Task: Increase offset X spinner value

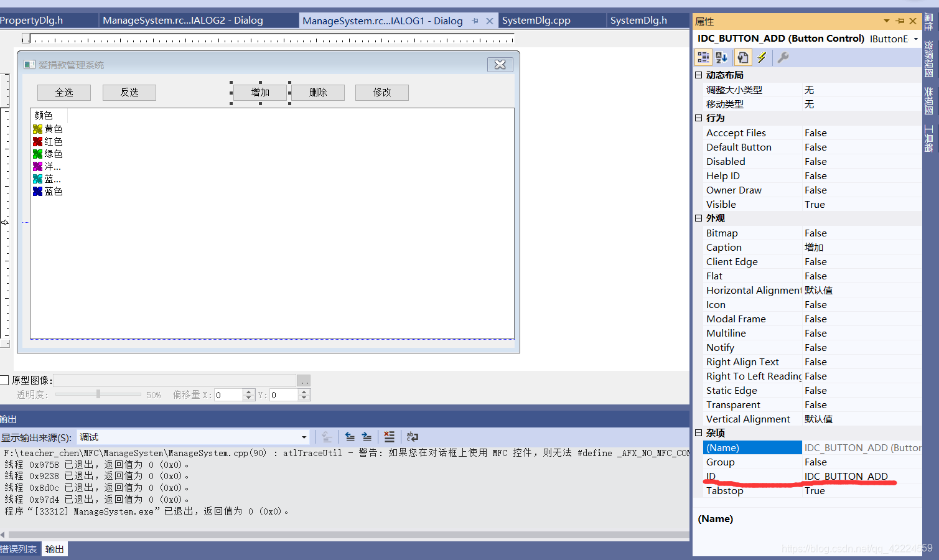Action: 249,392
